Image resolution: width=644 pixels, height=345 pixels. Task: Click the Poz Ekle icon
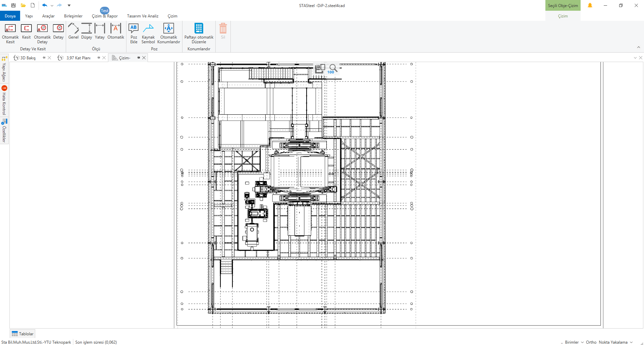pyautogui.click(x=133, y=29)
